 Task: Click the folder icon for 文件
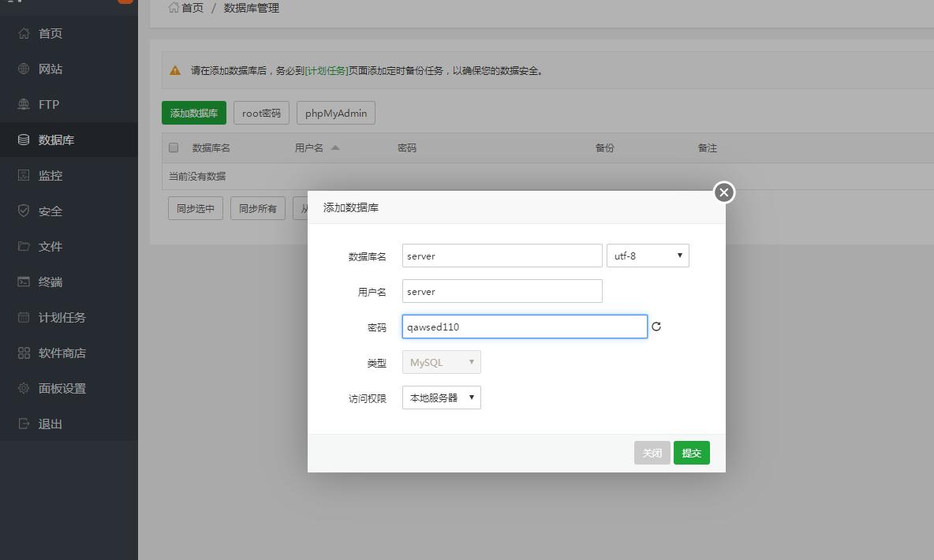[24, 246]
